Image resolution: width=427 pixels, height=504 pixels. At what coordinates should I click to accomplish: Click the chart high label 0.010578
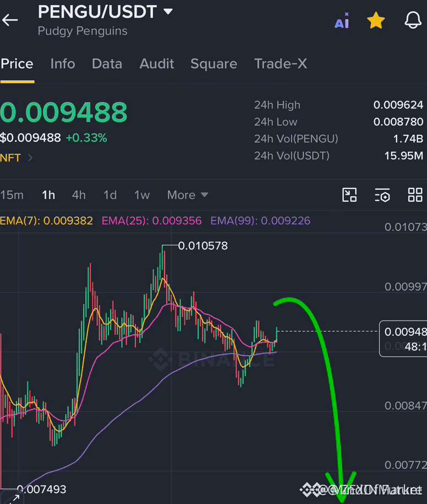tap(202, 246)
